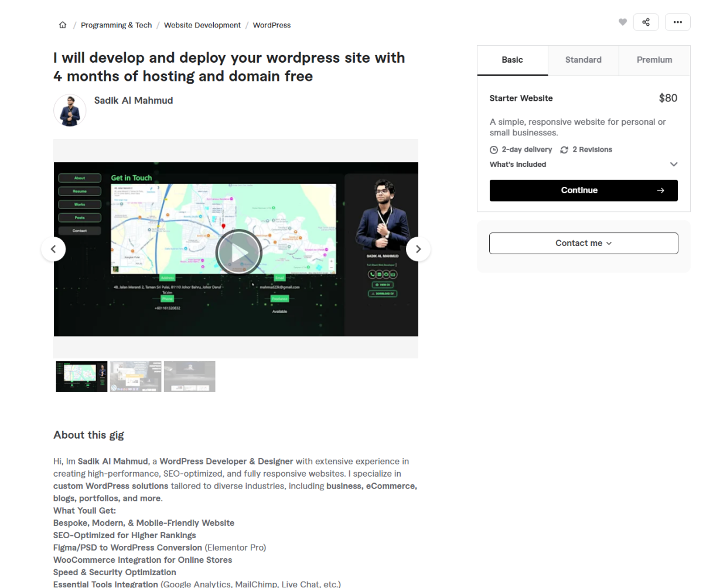Viewport: 703px width, 588px height.
Task: Open the three-dot more options menu
Action: (x=677, y=22)
